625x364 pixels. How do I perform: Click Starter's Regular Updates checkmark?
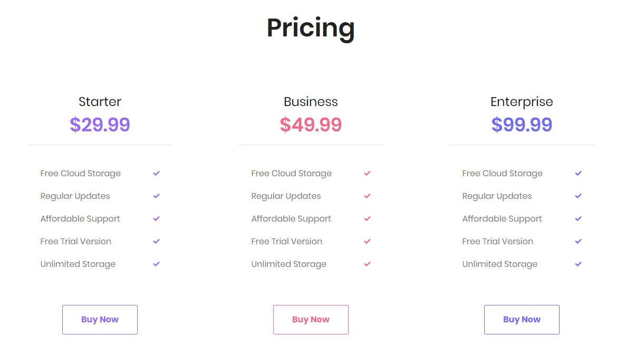[x=156, y=196]
